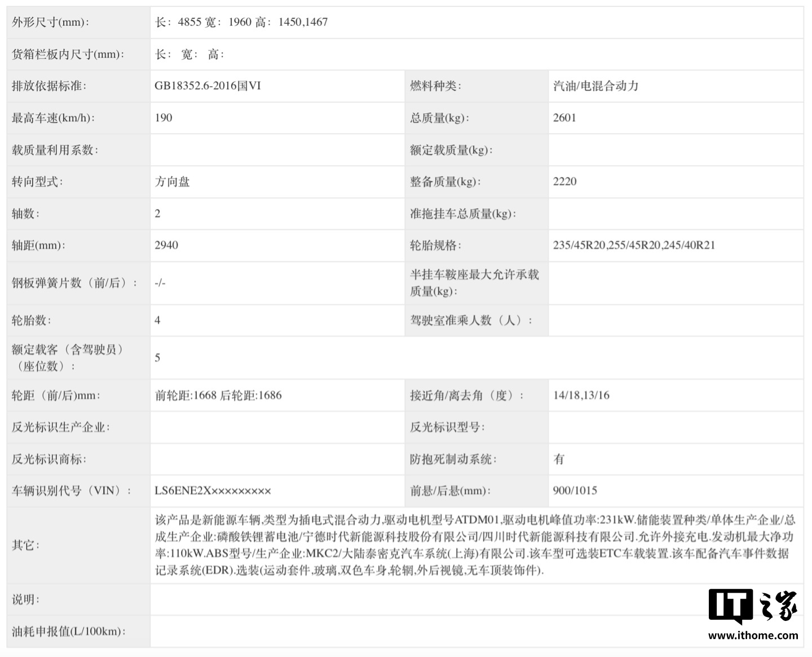
Task: Click the 轴数 label
Action: [x=26, y=214]
